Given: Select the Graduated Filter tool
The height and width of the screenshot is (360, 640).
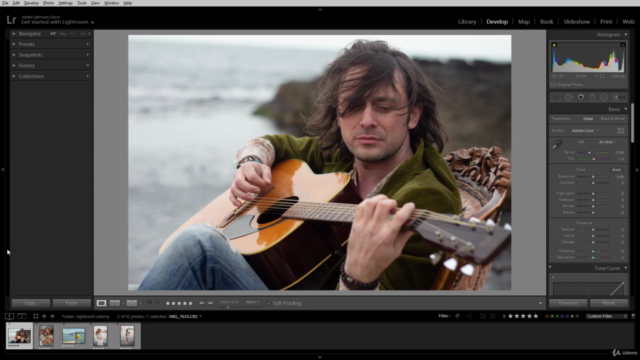Looking at the screenshot, I should coord(593,97).
